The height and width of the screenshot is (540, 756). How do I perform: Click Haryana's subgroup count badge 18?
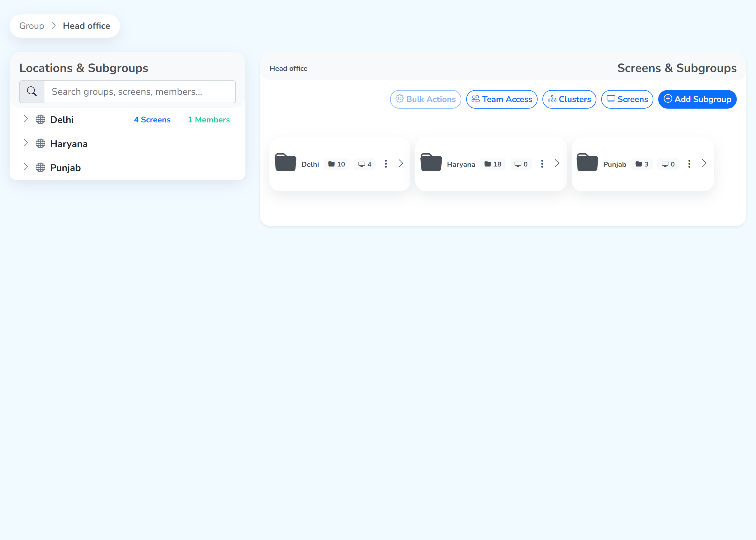click(x=493, y=164)
